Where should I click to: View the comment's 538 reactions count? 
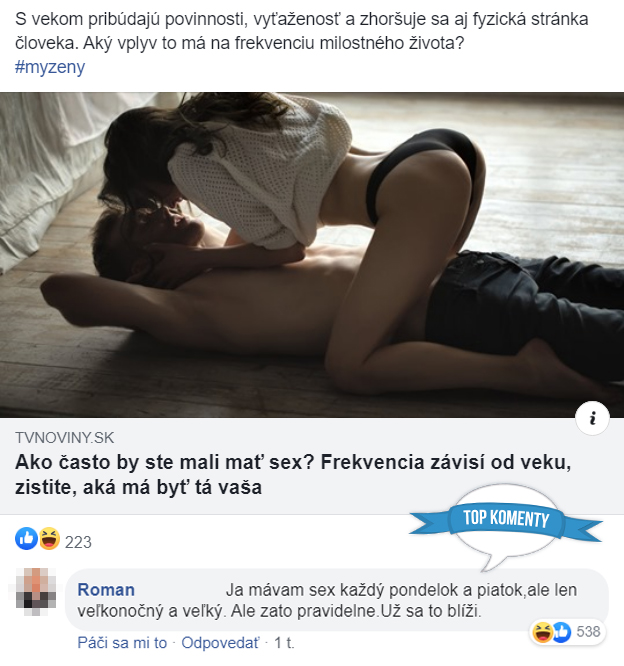(588, 632)
